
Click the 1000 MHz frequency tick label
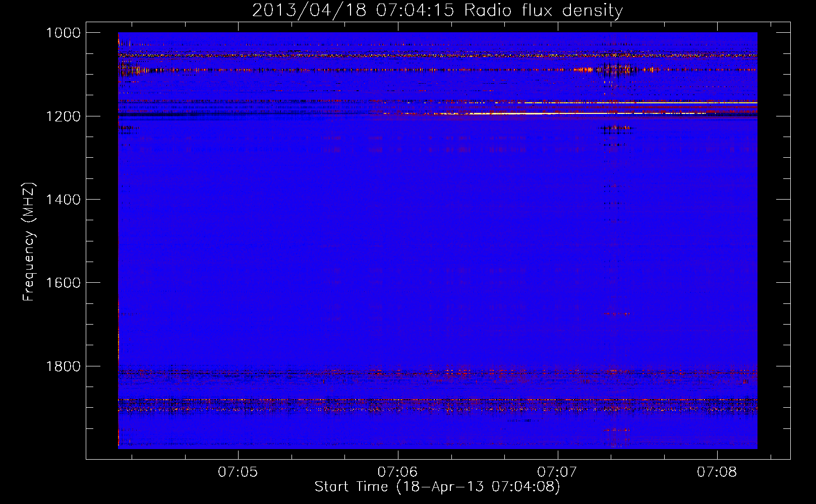point(63,33)
